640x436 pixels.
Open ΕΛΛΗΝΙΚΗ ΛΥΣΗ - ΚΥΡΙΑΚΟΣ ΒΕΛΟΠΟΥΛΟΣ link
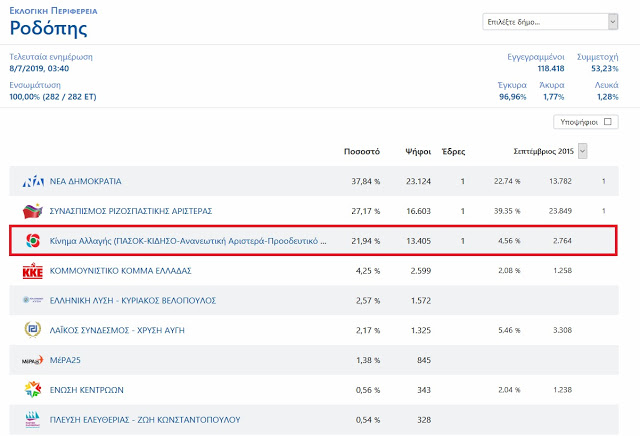[x=133, y=300]
